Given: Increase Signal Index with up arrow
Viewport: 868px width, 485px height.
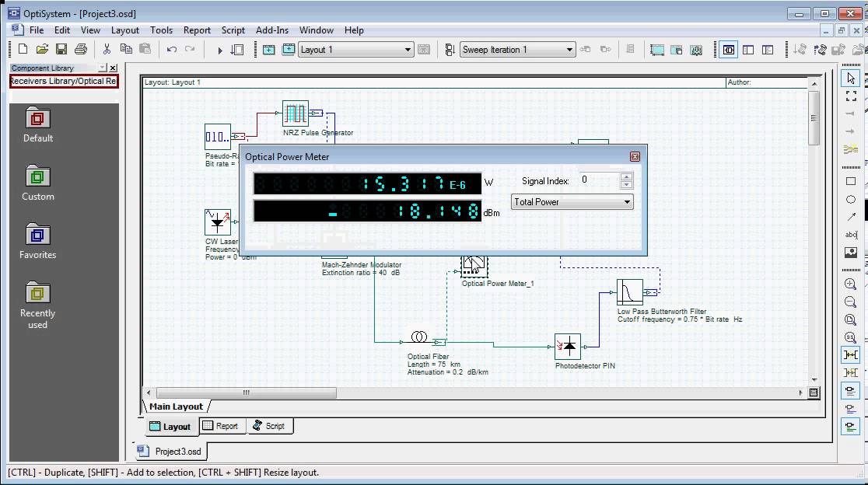Looking at the screenshot, I should click(626, 177).
